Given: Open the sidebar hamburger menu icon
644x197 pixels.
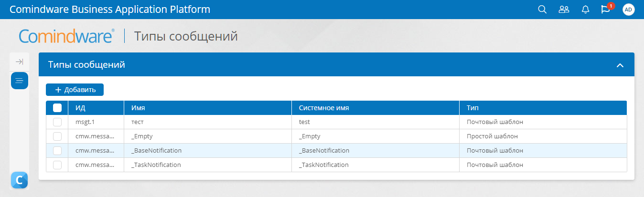Looking at the screenshot, I should (x=20, y=81).
